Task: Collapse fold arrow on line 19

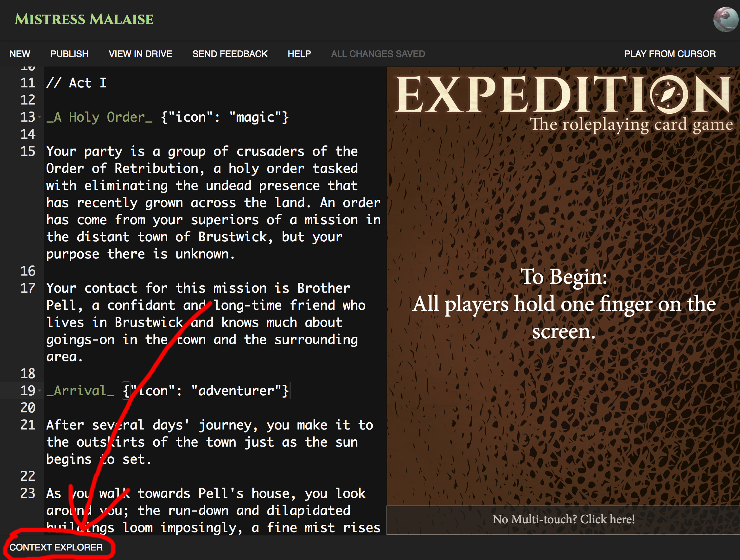Action: tap(40, 391)
